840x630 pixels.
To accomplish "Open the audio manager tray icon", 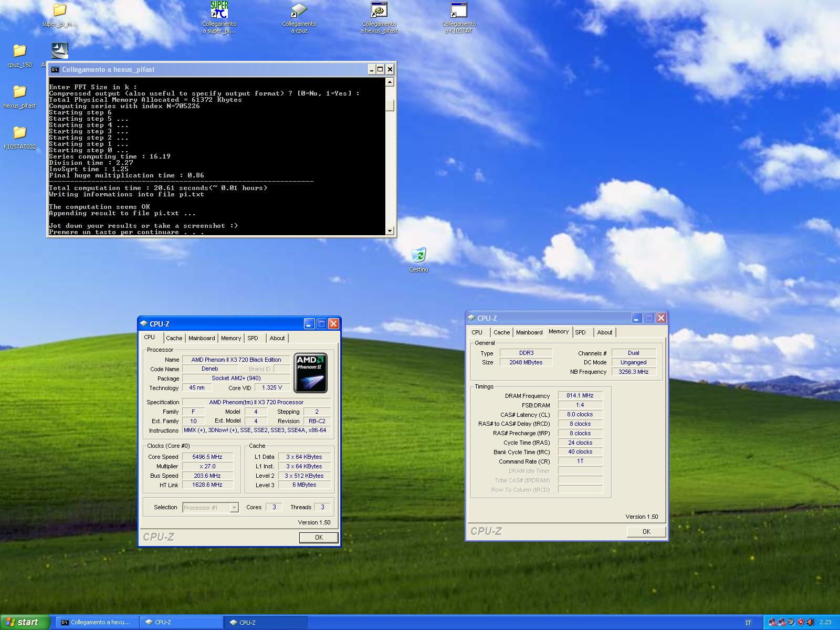I will [791, 622].
